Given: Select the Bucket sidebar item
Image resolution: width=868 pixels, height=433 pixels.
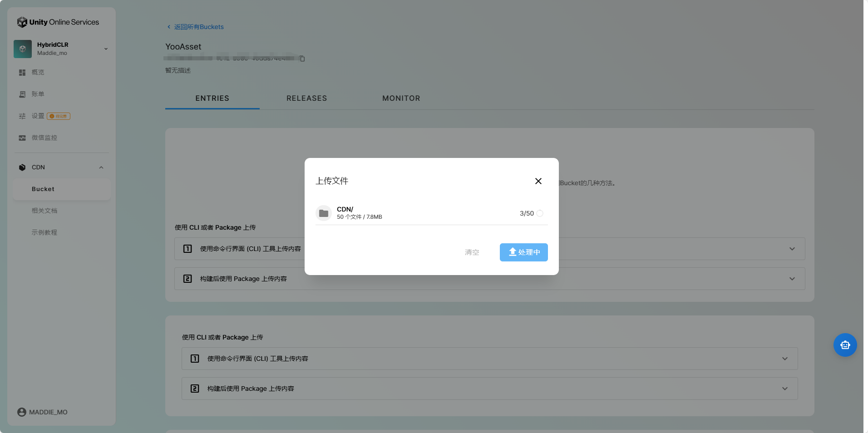Looking at the screenshot, I should tap(62, 189).
